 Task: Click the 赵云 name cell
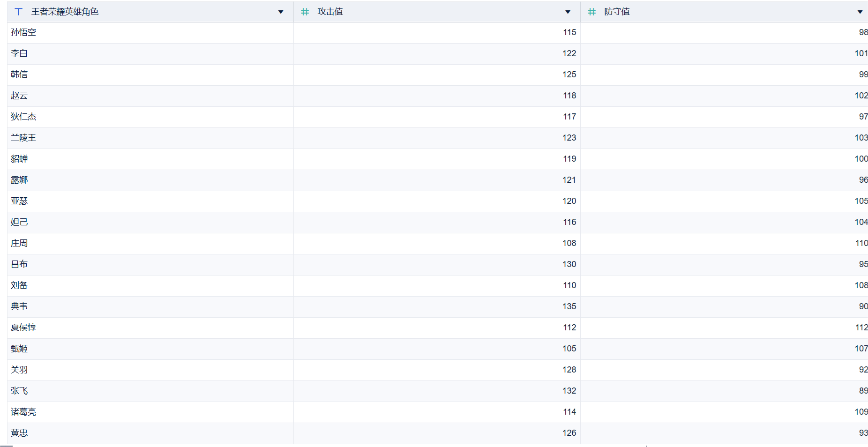point(150,96)
